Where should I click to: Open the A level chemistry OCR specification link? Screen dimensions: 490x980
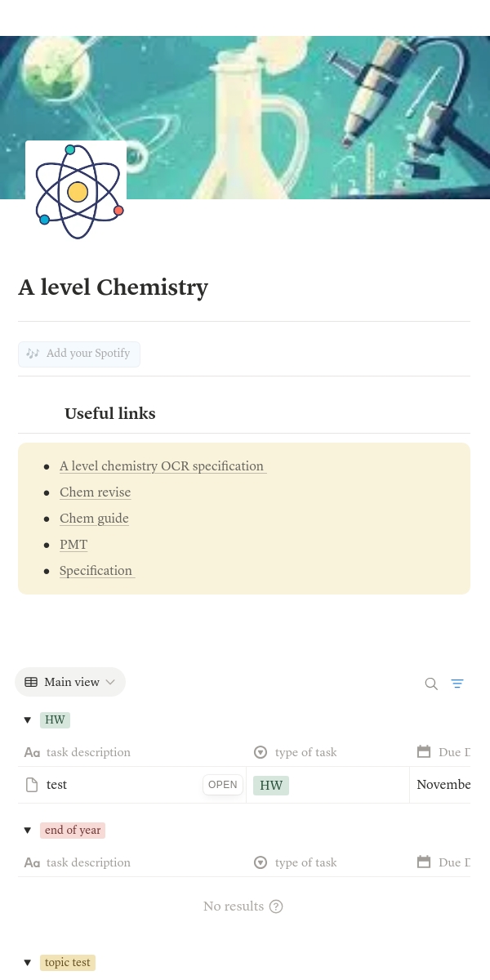pyautogui.click(x=162, y=466)
